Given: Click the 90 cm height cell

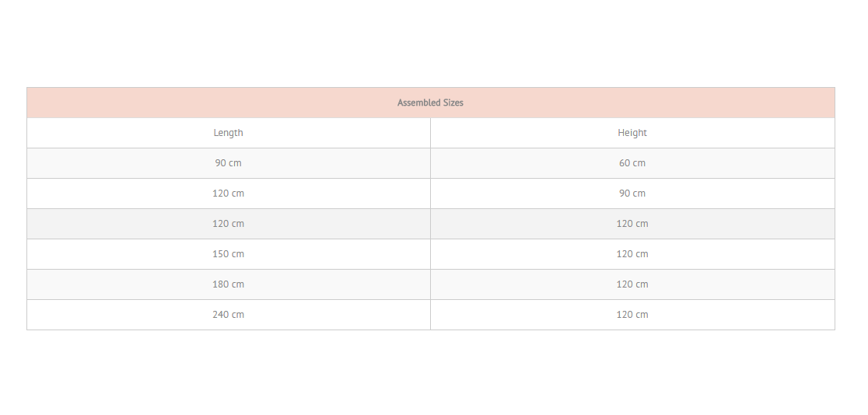Looking at the screenshot, I should (632, 193).
